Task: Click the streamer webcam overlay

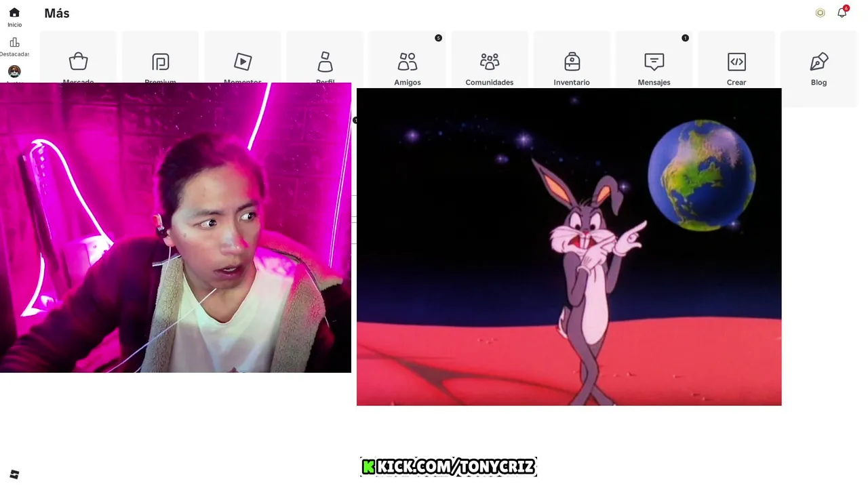Action: (176, 228)
